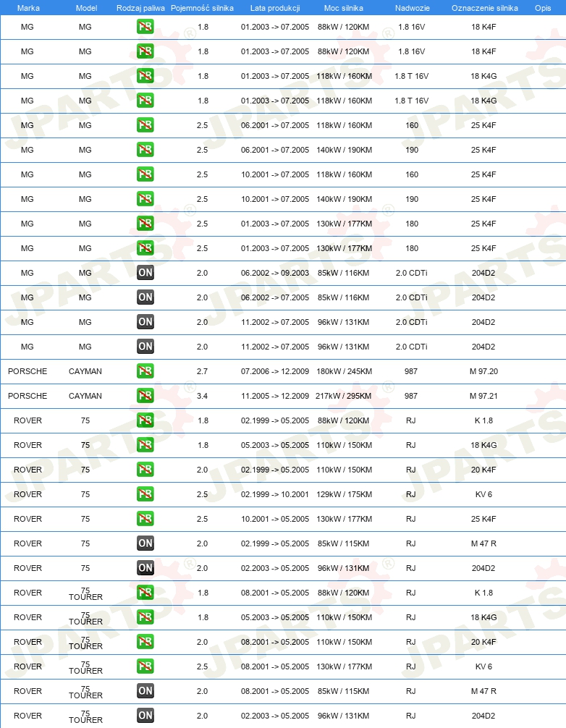Click ON diesel icon in MG 06.2002 -> 09.2003 row
This screenshot has height=728, width=566.
pyautogui.click(x=145, y=273)
